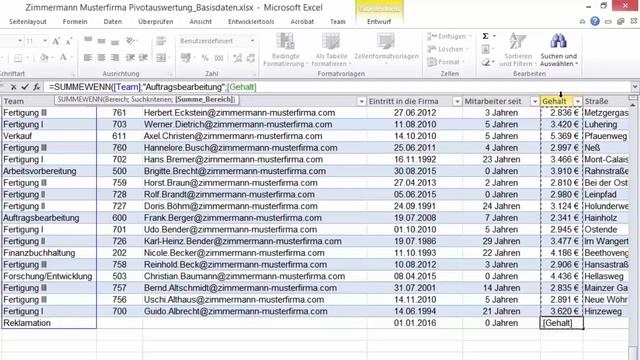Open the Löschen cells dropdown
640x360 pixels.
(x=448, y=49)
